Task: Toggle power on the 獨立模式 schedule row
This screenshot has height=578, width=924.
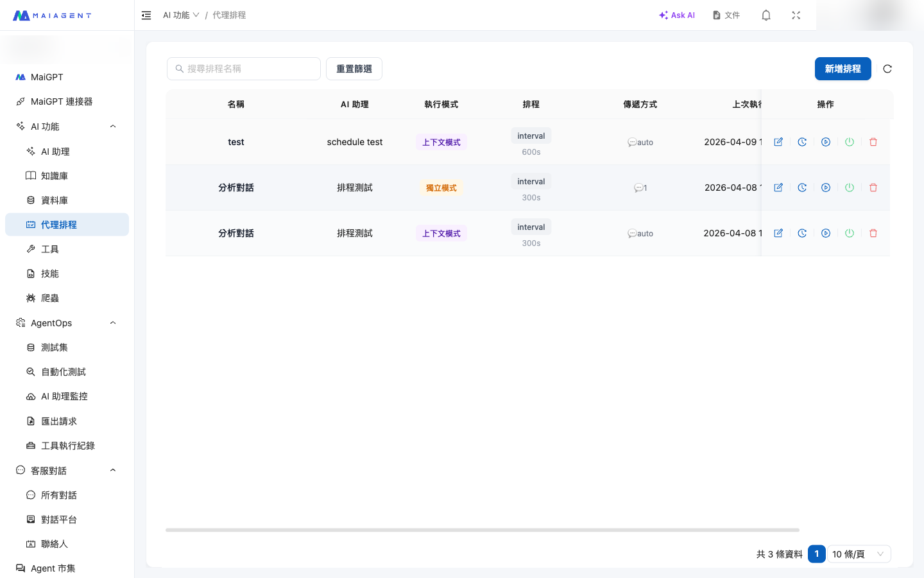Action: pos(850,188)
